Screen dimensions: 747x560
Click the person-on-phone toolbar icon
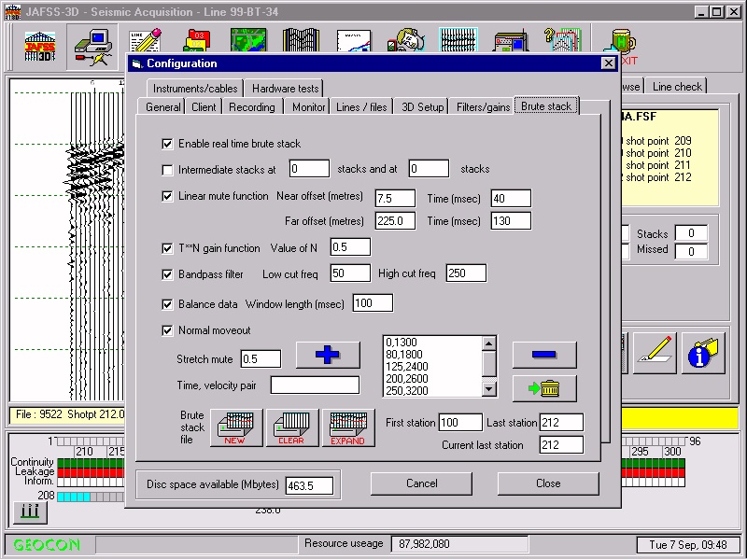tap(405, 40)
